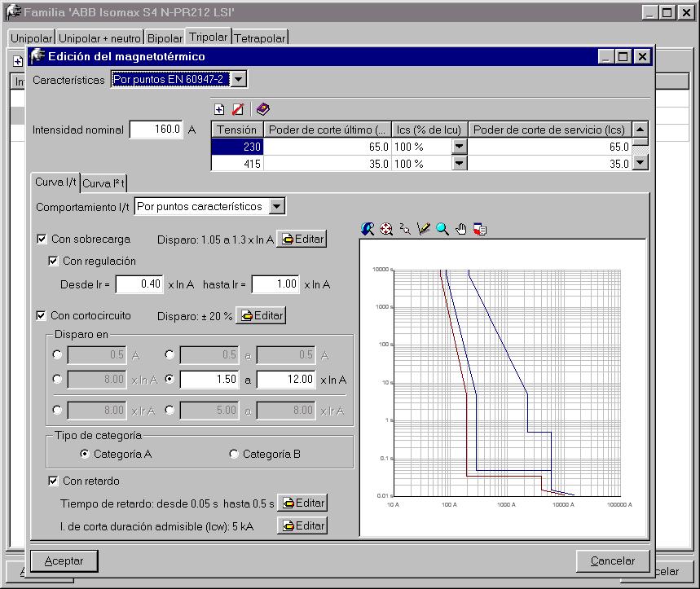Click the Tensión column header
Image resolution: width=700 pixels, height=589 pixels.
[237, 130]
